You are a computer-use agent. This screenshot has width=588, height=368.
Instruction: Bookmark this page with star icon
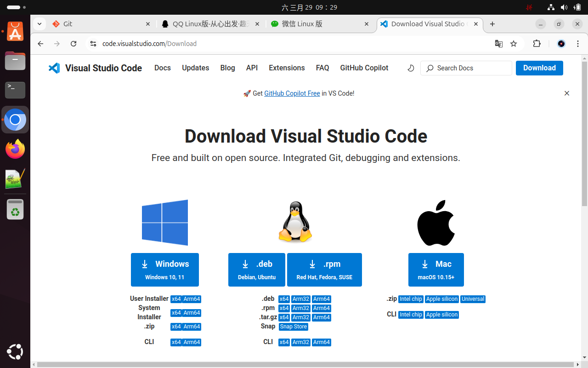click(514, 44)
